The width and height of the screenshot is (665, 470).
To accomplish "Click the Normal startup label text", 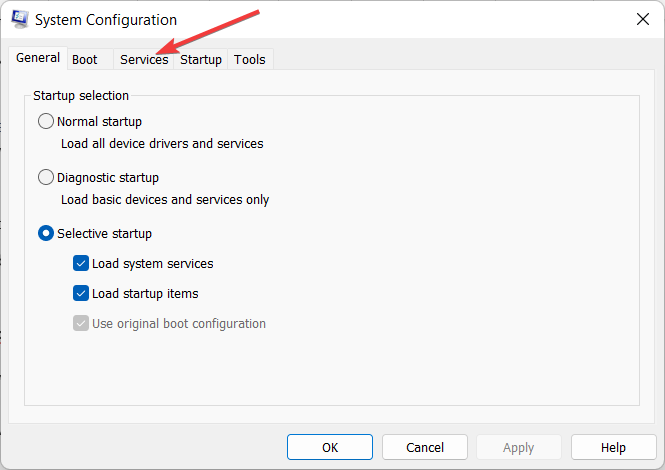I will tap(100, 121).
